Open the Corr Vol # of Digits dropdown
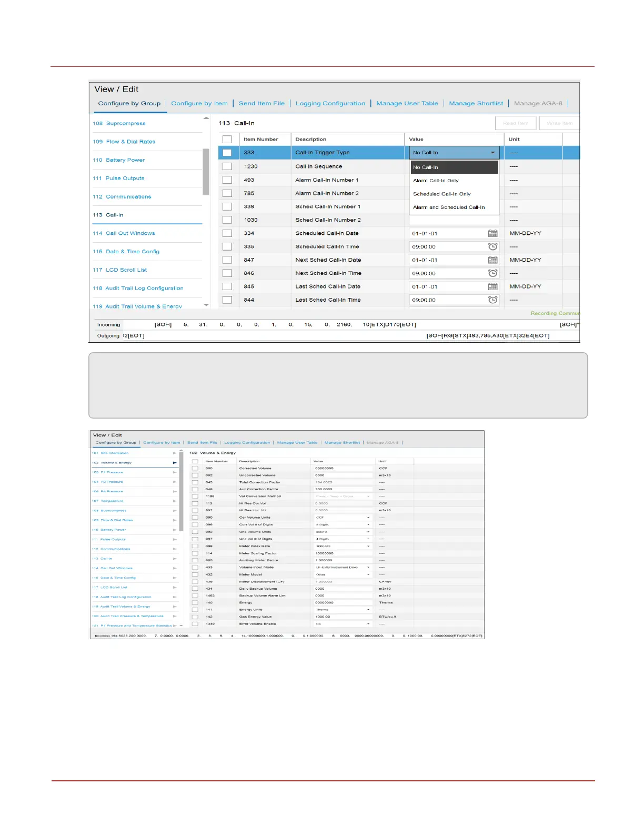Viewport: 644px width, 834px height. pyautogui.click(x=343, y=524)
